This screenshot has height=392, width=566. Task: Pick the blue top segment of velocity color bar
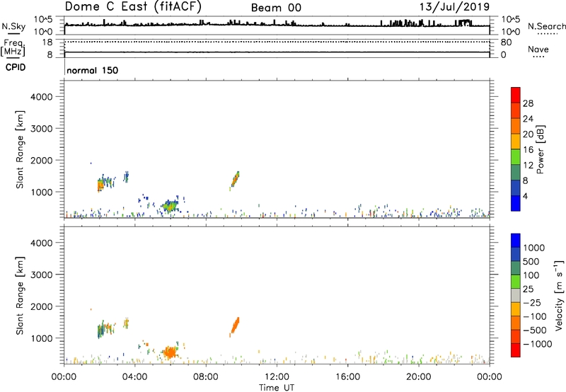(516, 241)
